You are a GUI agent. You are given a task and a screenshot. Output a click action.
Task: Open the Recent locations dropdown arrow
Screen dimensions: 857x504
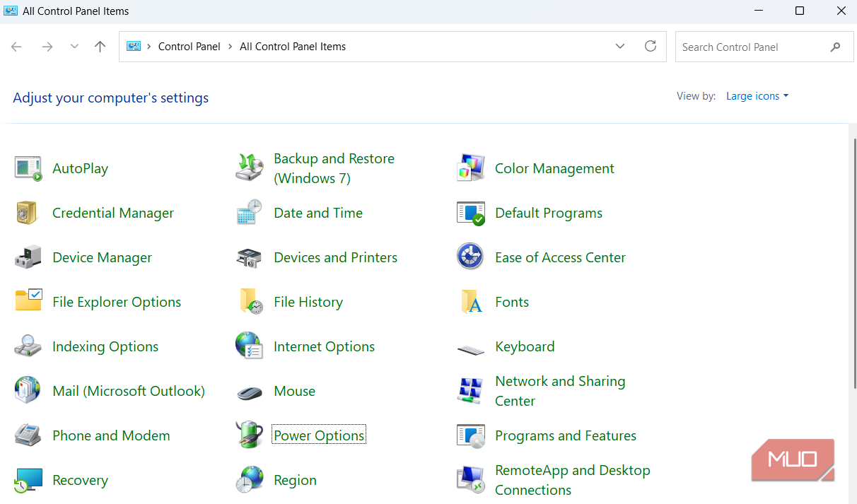74,47
